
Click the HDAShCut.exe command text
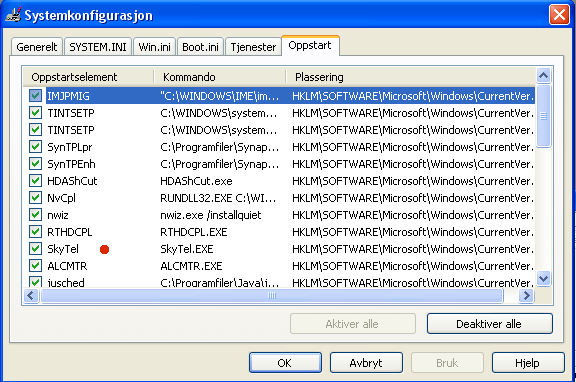click(196, 181)
